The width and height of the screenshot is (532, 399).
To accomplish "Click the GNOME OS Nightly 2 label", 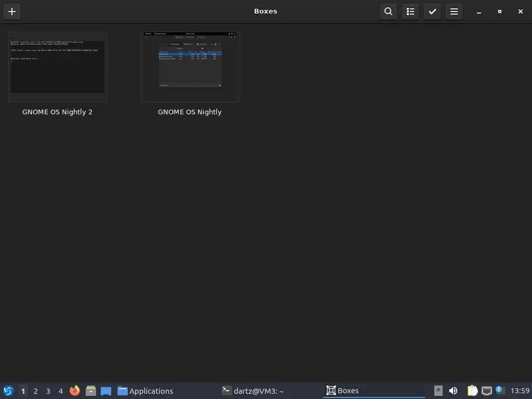I will 57,112.
